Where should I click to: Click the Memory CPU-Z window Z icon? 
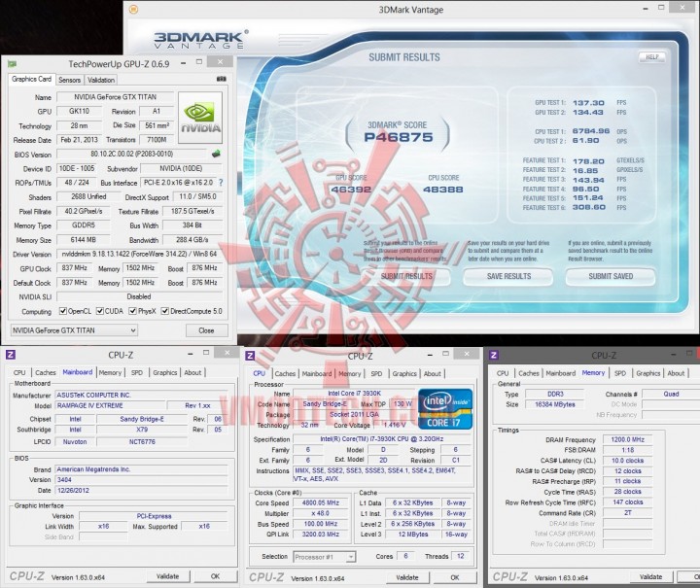(x=493, y=355)
